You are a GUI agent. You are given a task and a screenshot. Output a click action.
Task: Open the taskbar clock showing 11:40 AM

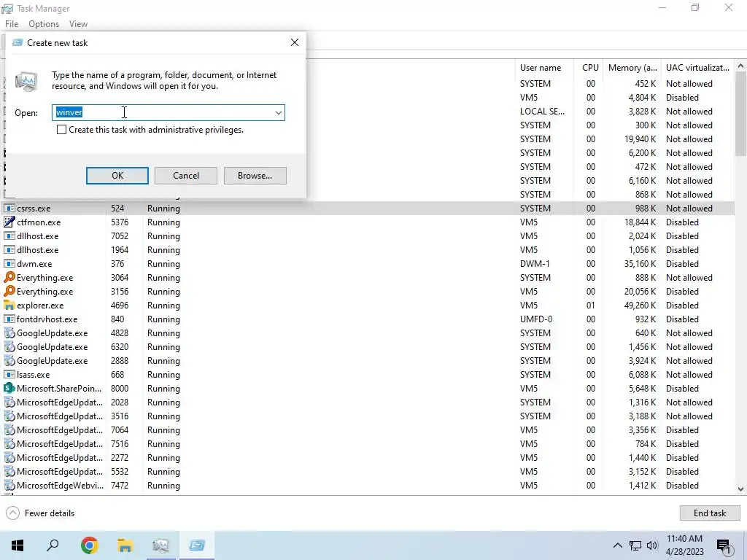pyautogui.click(x=684, y=545)
